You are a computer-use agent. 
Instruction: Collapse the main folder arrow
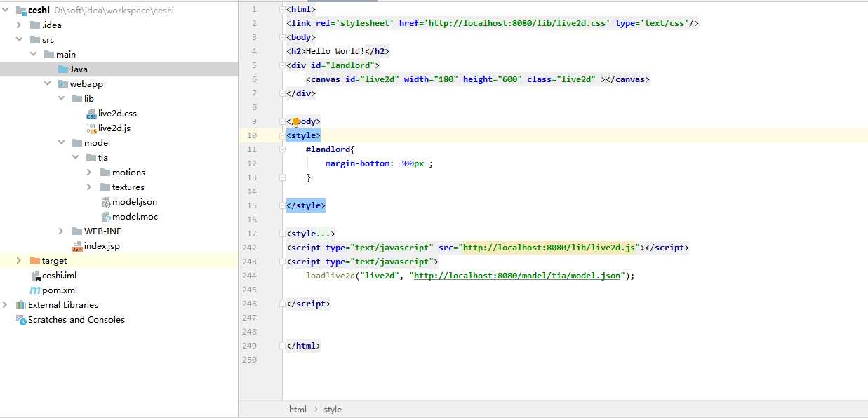(33, 55)
